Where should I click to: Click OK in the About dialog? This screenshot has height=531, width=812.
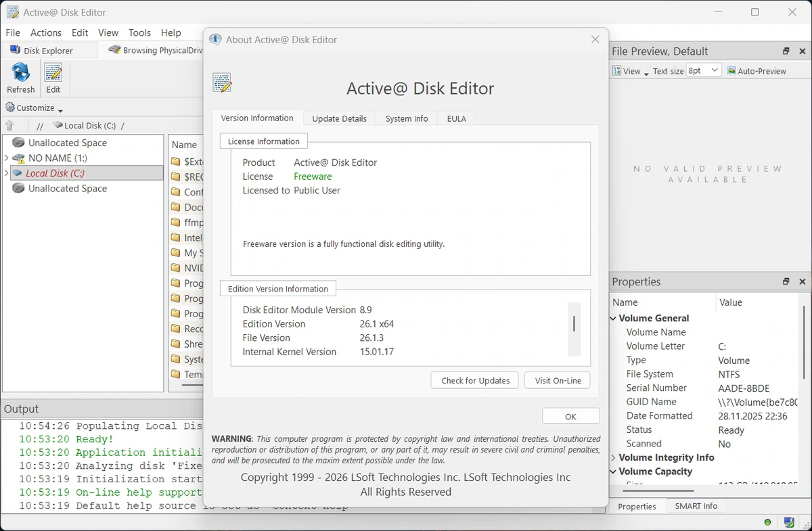570,417
